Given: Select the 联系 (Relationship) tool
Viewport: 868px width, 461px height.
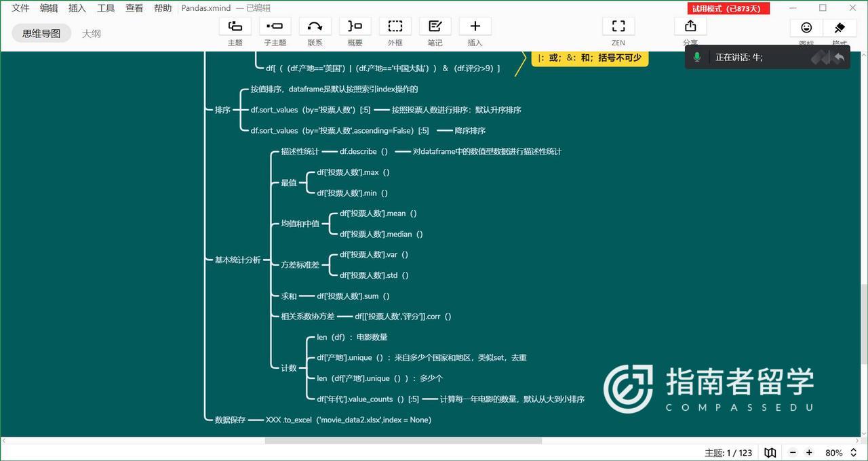Looking at the screenshot, I should [315, 26].
